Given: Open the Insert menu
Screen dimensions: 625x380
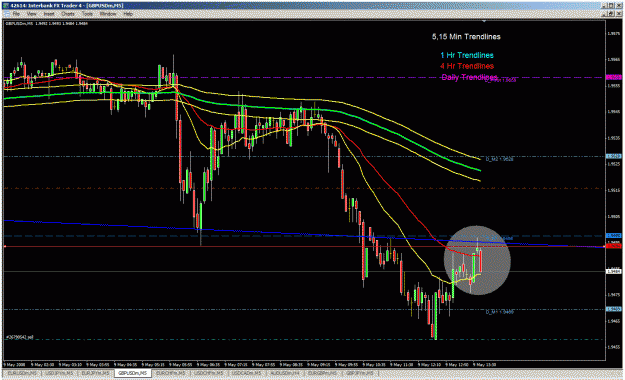Looking at the screenshot, I should [x=49, y=14].
